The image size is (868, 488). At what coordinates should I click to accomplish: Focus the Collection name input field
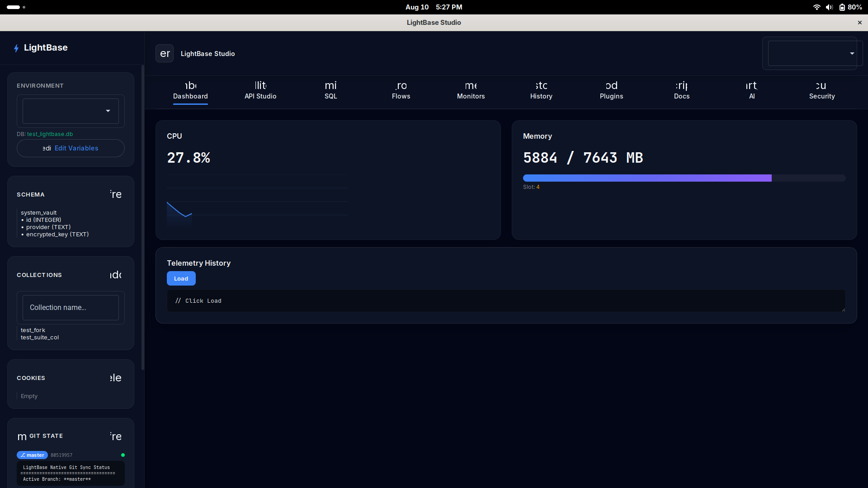[71, 308]
